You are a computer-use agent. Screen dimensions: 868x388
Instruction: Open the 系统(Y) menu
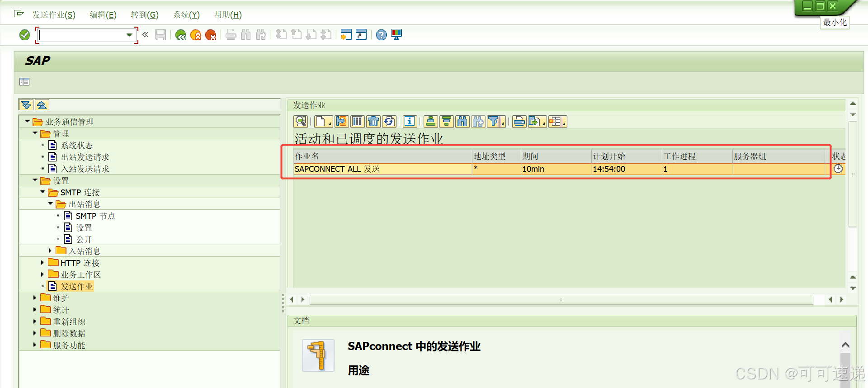186,15
